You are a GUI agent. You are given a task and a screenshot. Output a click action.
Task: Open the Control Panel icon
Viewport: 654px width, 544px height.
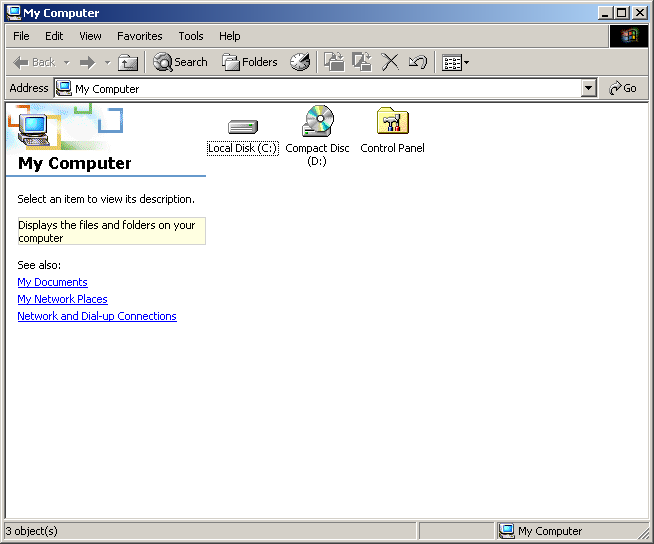[x=392, y=122]
